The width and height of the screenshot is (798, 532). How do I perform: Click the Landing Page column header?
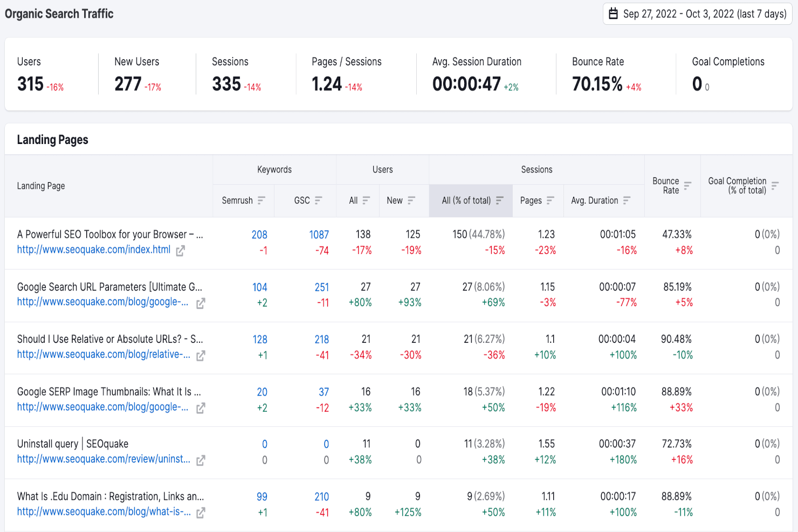(41, 186)
